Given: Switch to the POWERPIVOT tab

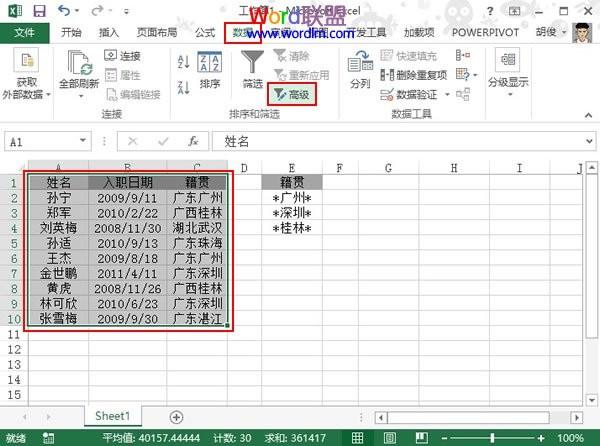Looking at the screenshot, I should tap(485, 32).
